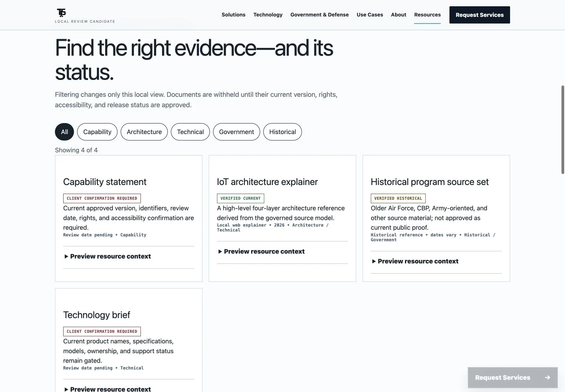The width and height of the screenshot is (565, 392).
Task: Filter resources by Architecture
Action: coord(144,132)
